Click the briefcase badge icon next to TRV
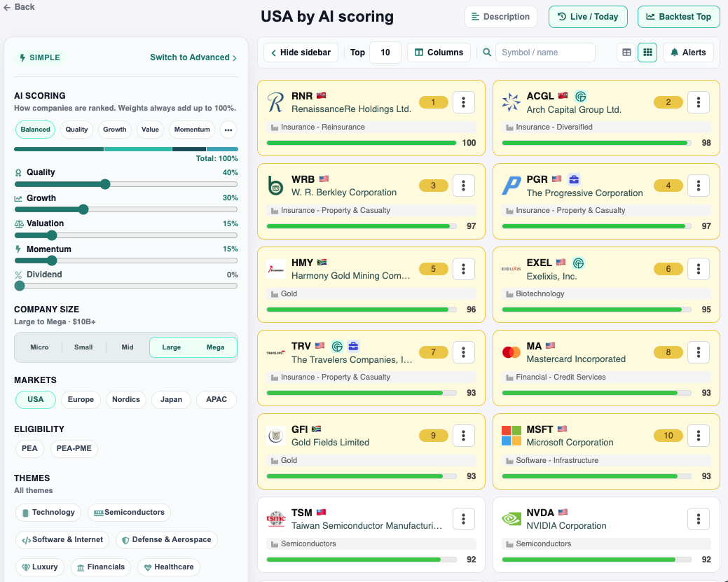The height and width of the screenshot is (582, 728). coord(353,346)
